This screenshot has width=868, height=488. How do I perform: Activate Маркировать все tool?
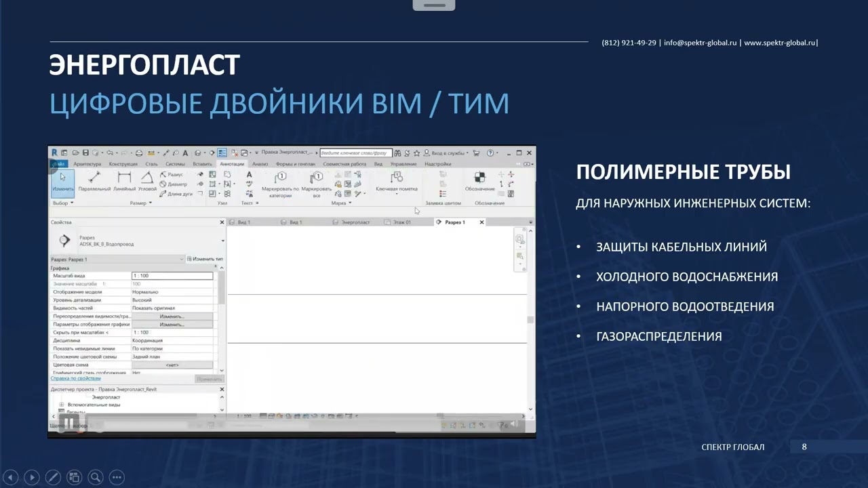tap(317, 184)
